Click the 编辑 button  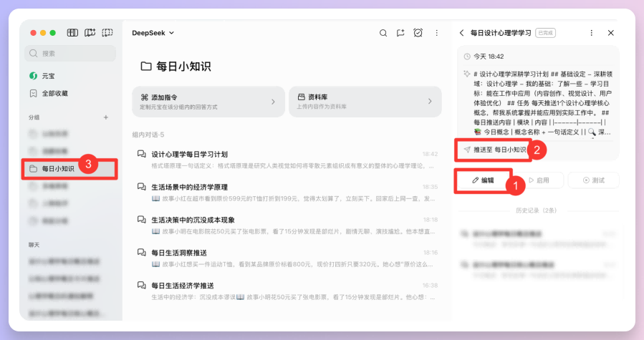pyautogui.click(x=484, y=180)
